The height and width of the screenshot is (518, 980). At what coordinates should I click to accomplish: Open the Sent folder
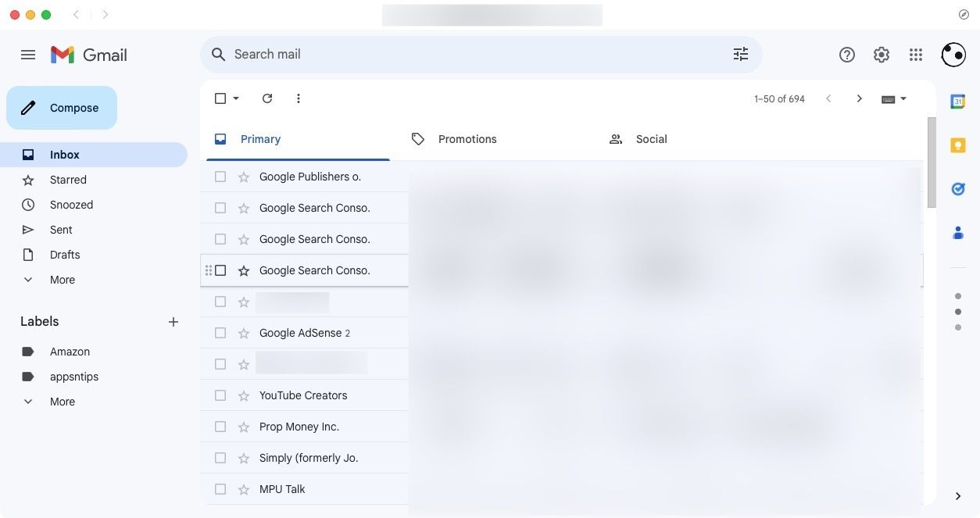(x=61, y=230)
